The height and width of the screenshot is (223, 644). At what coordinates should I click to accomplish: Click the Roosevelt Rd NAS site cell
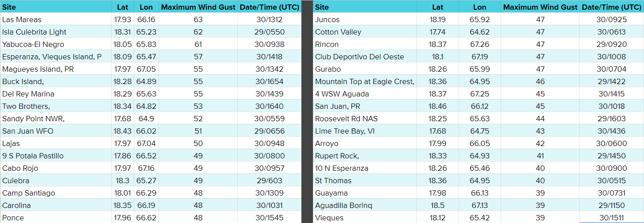(347, 119)
